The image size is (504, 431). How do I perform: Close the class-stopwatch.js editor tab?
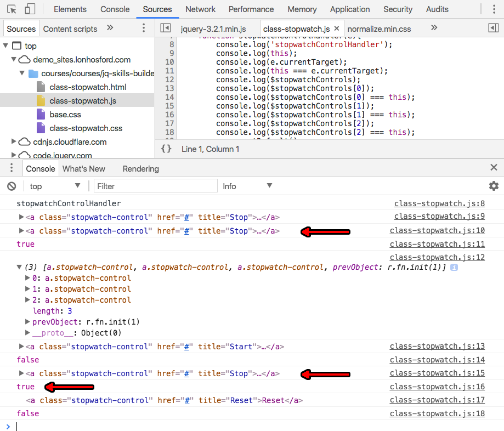pos(337,29)
